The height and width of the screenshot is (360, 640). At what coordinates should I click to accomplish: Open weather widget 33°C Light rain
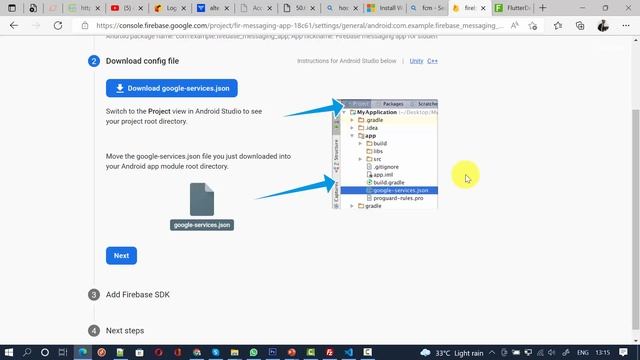tap(452, 353)
